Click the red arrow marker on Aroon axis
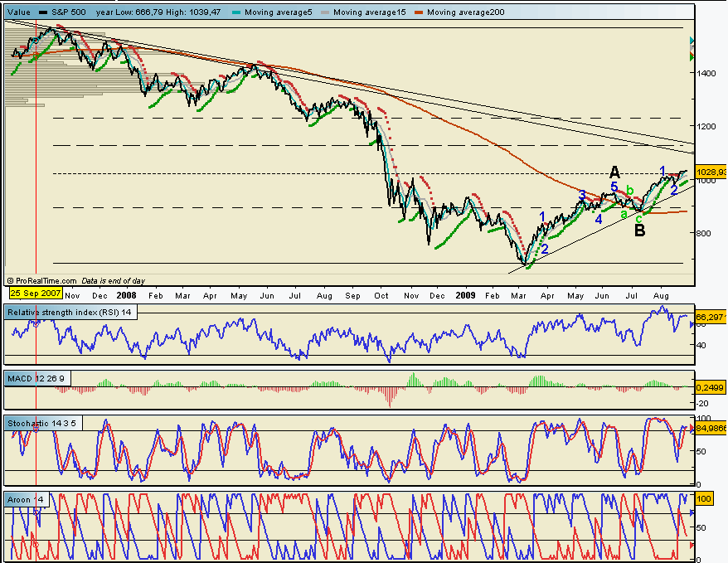Screen dimensions: 728x563 [x=692, y=545]
